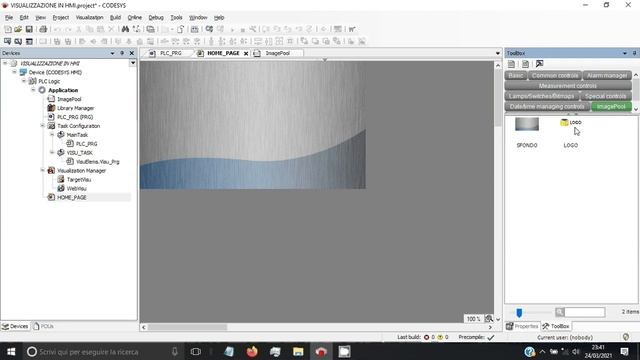Open File Explorer from the taskbar

(x=298, y=351)
